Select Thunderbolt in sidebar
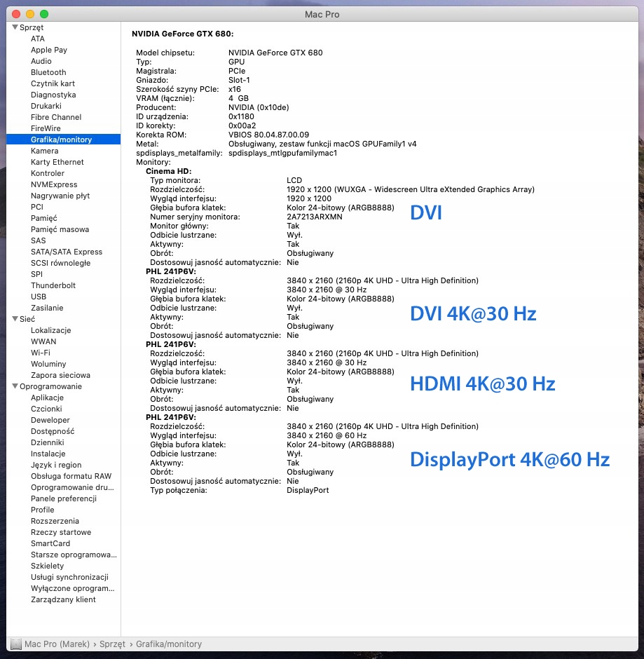The image size is (644, 659). tap(53, 285)
